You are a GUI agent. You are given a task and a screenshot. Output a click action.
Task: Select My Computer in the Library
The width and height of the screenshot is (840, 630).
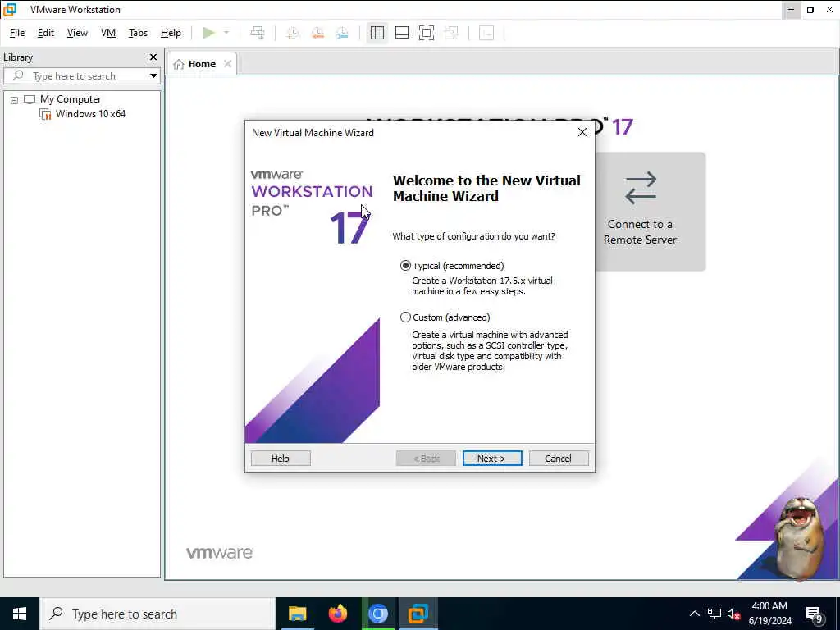coord(71,99)
